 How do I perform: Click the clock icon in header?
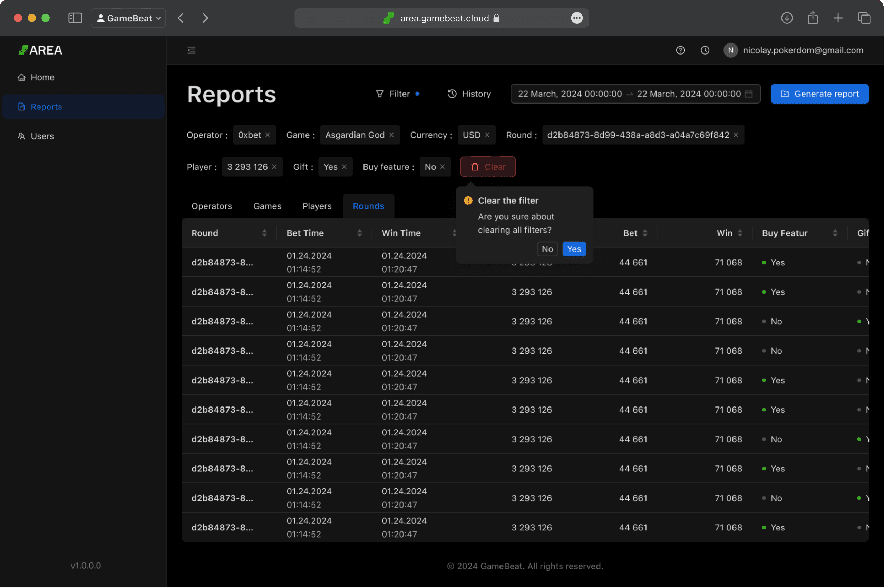pyautogui.click(x=705, y=50)
